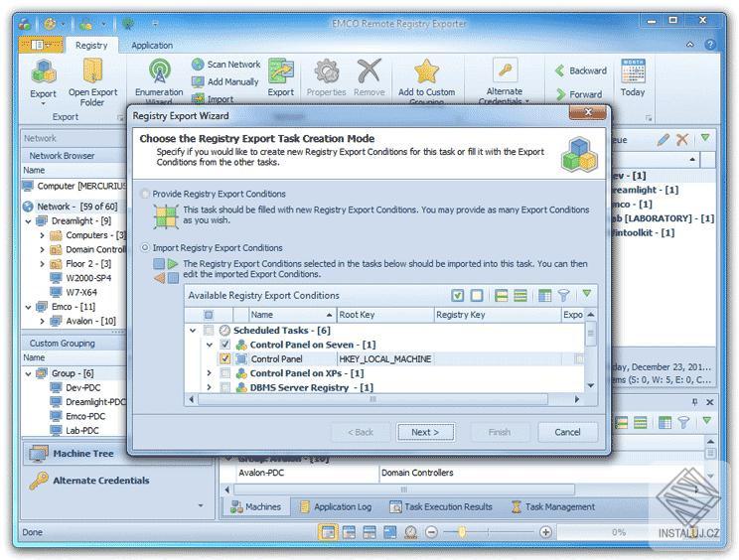Image resolution: width=739 pixels, height=560 pixels.
Task: Open Properties gear icon in ribbon
Action: click(x=326, y=71)
